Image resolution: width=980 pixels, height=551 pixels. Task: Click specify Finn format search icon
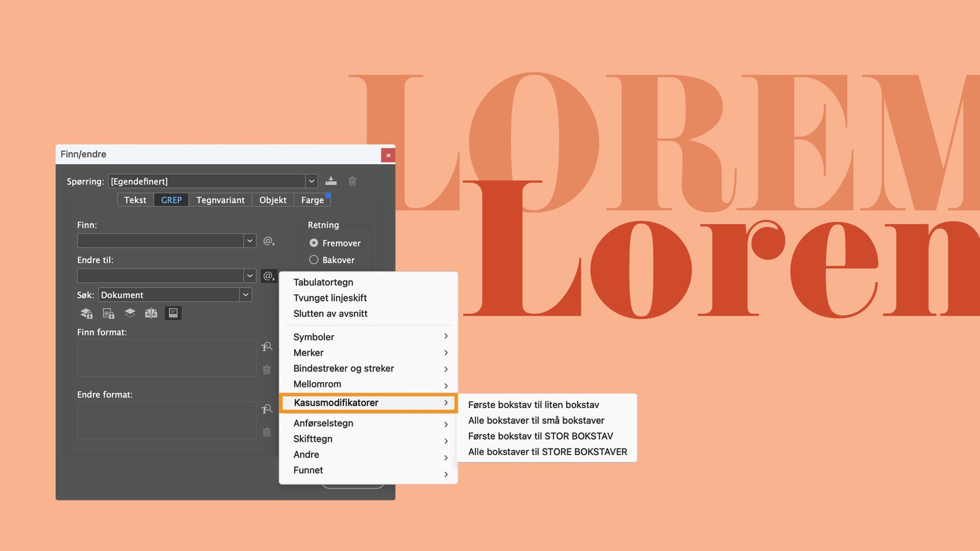pos(266,347)
